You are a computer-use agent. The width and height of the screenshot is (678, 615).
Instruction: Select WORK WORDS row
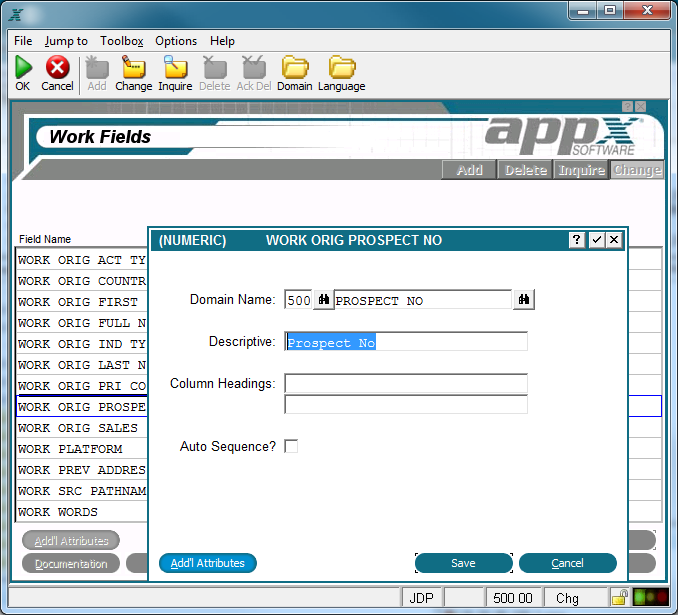[82, 512]
